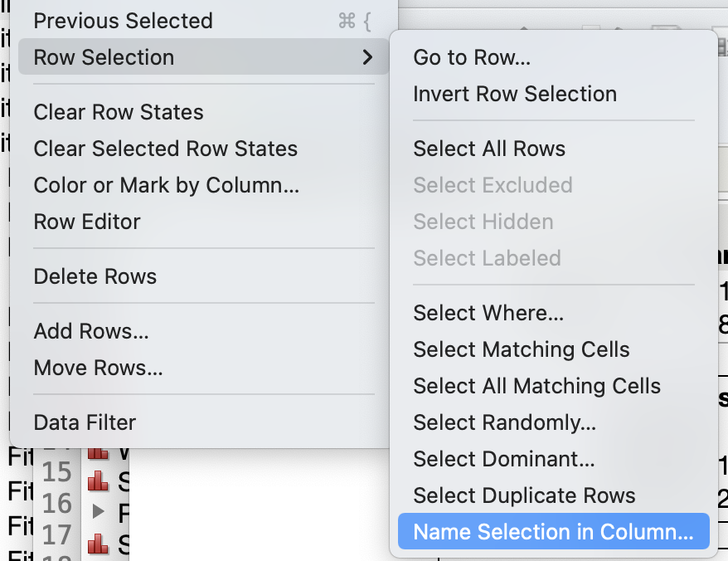
Task: Choose Go to Row in submenu
Action: 472,57
